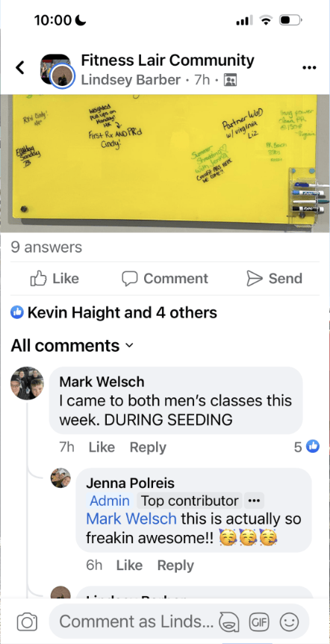
Task: Open the emoji smiley picker
Action: coord(290,622)
